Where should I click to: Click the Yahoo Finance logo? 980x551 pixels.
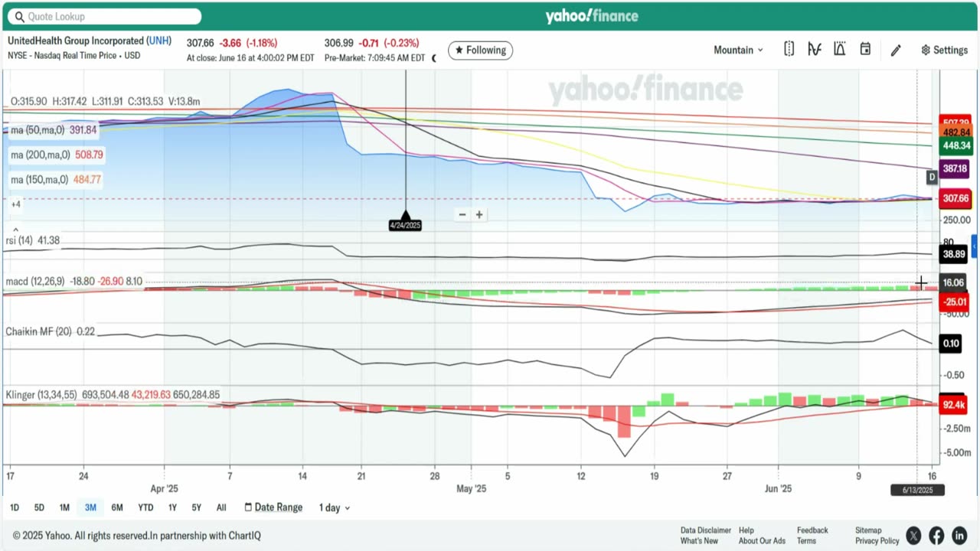(591, 16)
